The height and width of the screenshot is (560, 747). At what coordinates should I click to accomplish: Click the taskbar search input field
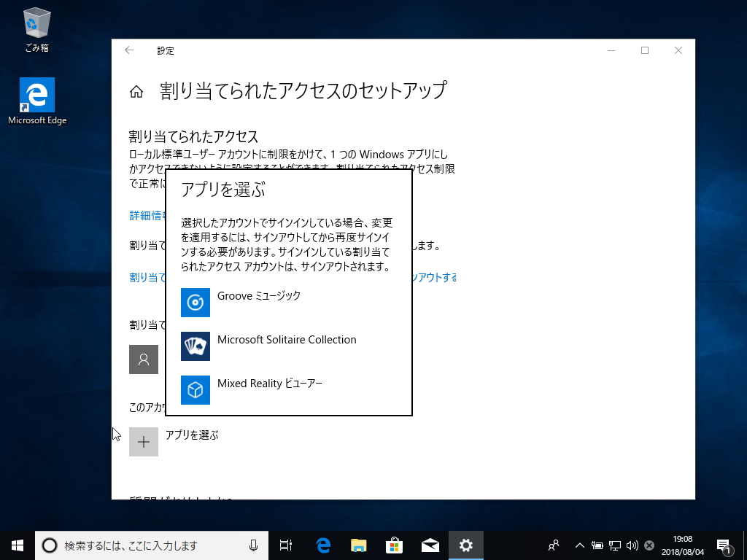point(146,545)
